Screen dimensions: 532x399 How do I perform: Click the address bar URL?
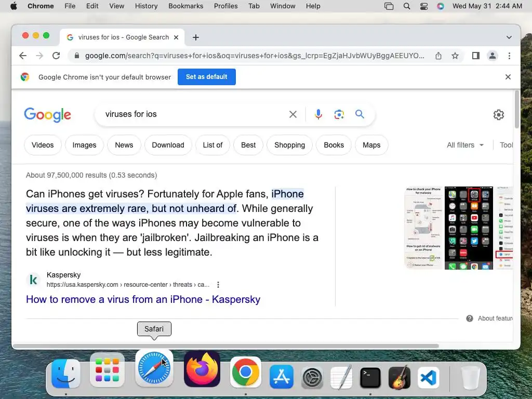(x=255, y=56)
